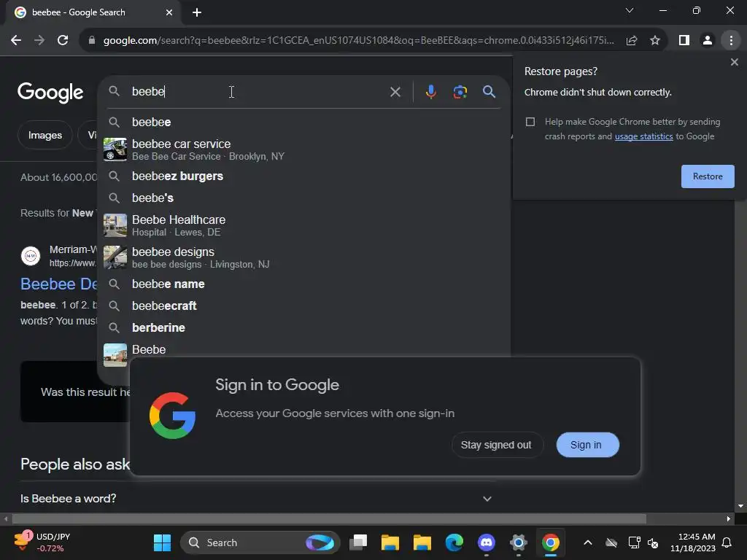Start voice search with the microphone icon
The image size is (747, 560).
430,92
